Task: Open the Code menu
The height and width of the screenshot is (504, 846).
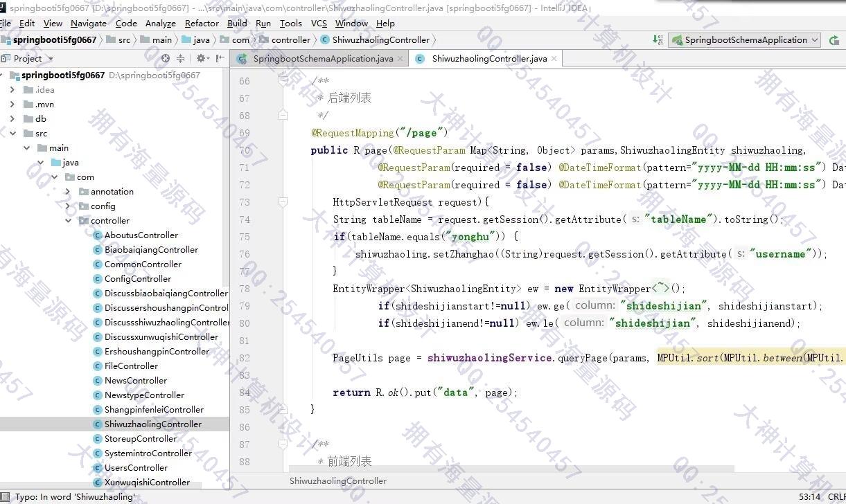Action: coord(126,23)
